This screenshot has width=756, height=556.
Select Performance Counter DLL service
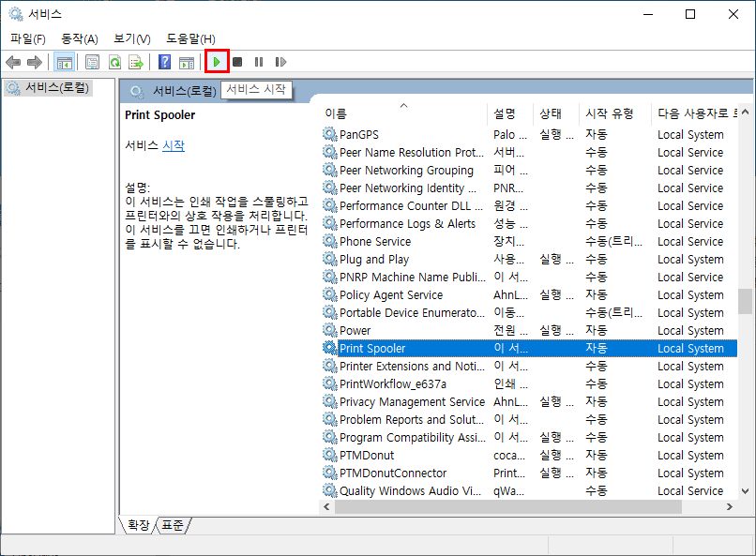(529, 205)
